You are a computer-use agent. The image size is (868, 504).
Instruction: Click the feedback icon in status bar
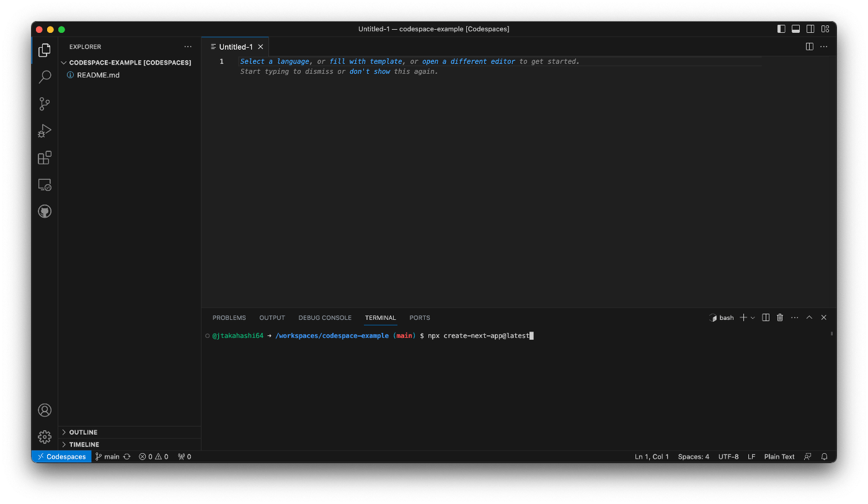click(x=808, y=456)
